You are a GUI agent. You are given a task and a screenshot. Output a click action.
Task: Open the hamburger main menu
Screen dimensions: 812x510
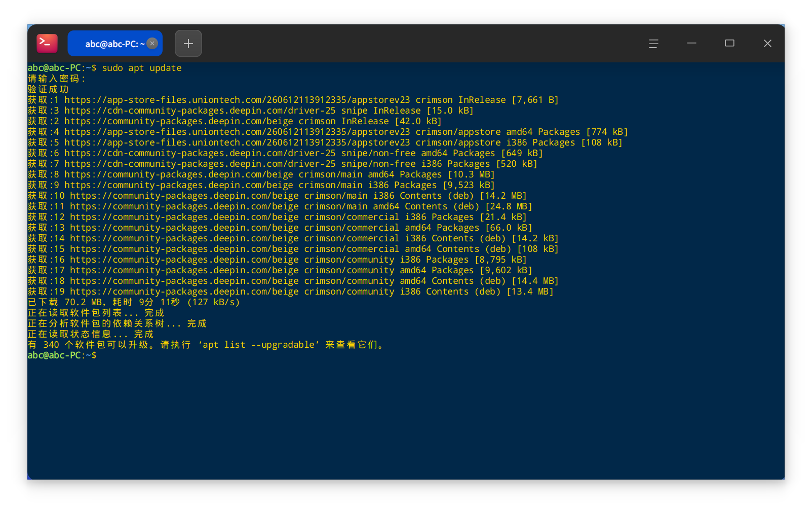(653, 44)
